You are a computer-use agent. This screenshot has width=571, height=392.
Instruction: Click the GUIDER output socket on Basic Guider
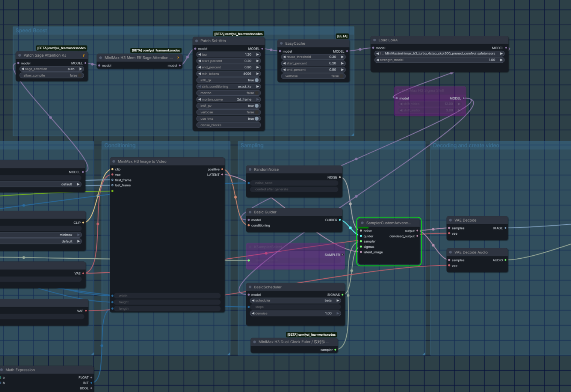tap(340, 220)
